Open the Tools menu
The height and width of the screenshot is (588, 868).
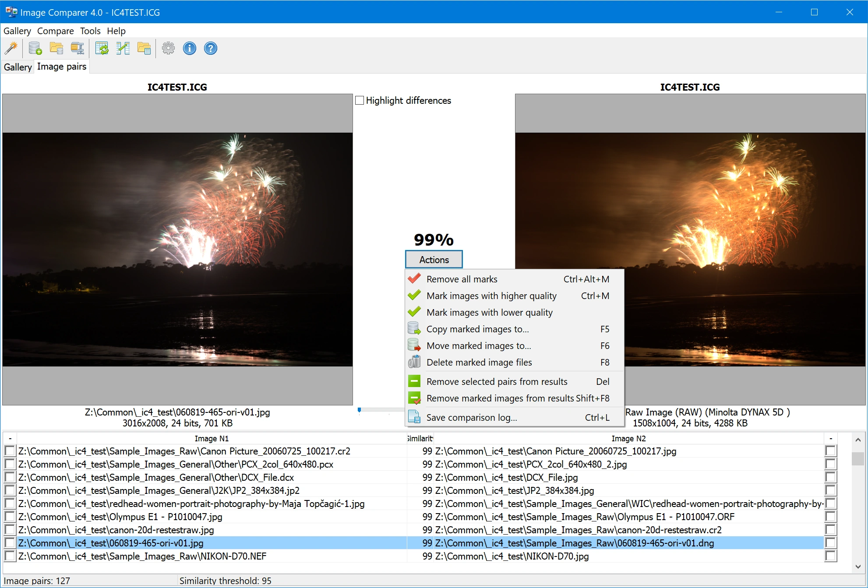tap(90, 31)
